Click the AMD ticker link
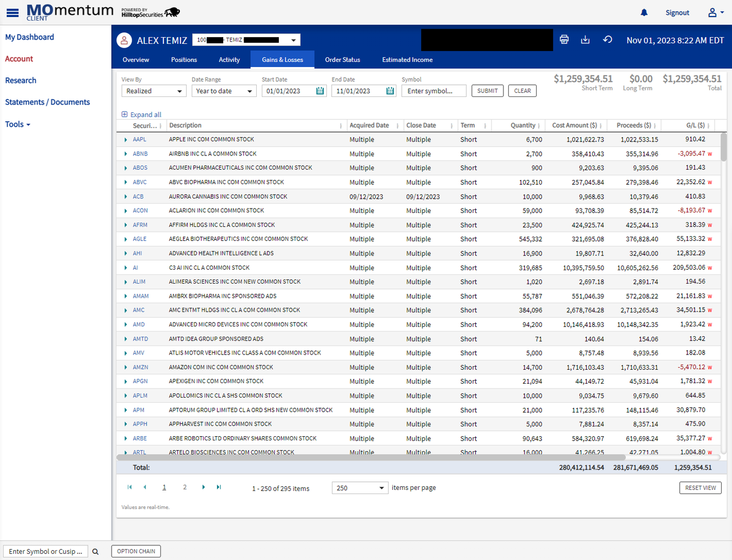This screenshot has height=560, width=732. pyautogui.click(x=139, y=325)
